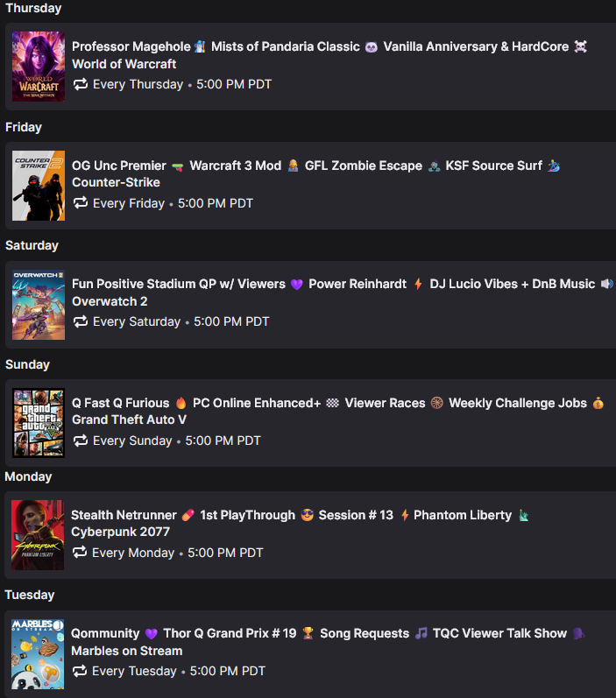Click the Every Saturday 5:00 PM PDT text

[x=181, y=321]
